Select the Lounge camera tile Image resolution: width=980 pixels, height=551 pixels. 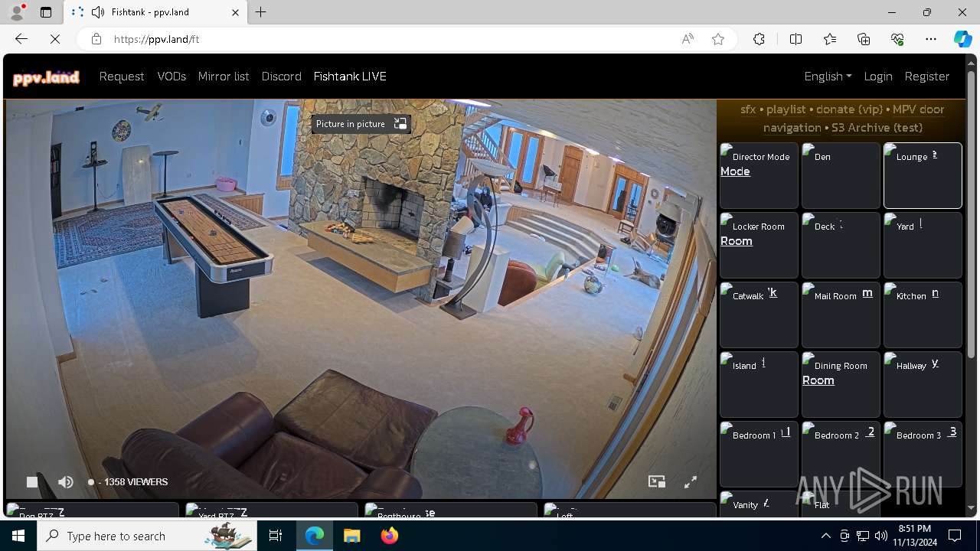tap(923, 175)
